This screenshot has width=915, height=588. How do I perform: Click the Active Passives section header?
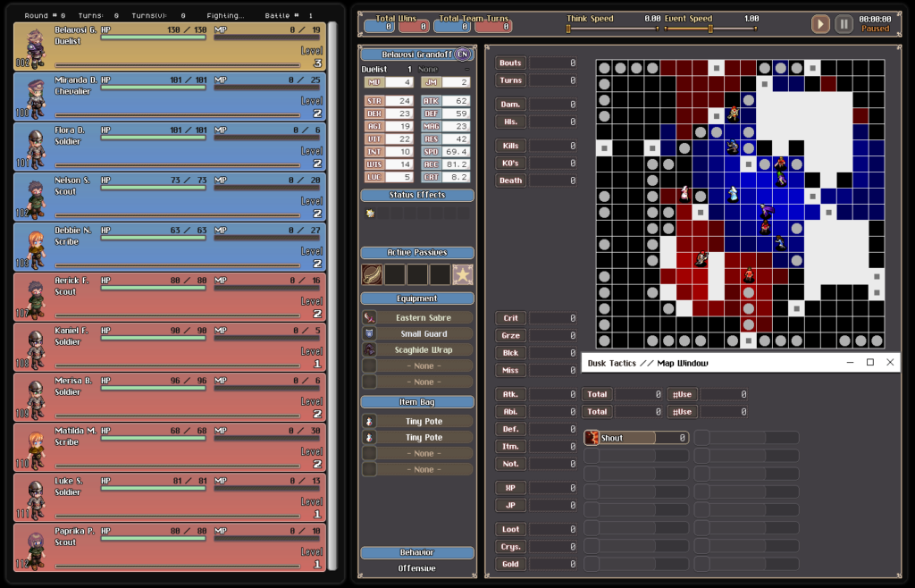coord(417,253)
